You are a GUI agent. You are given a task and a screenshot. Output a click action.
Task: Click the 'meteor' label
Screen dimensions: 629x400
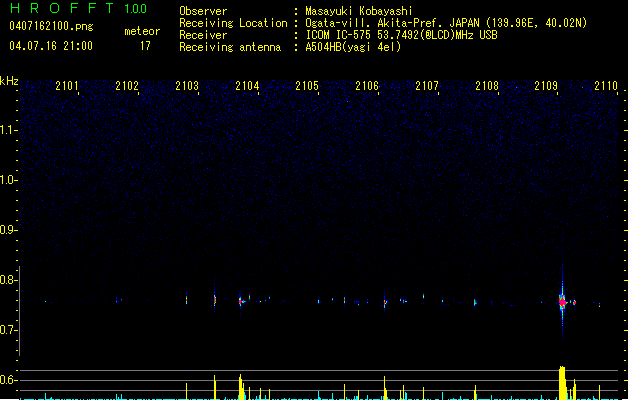142,31
